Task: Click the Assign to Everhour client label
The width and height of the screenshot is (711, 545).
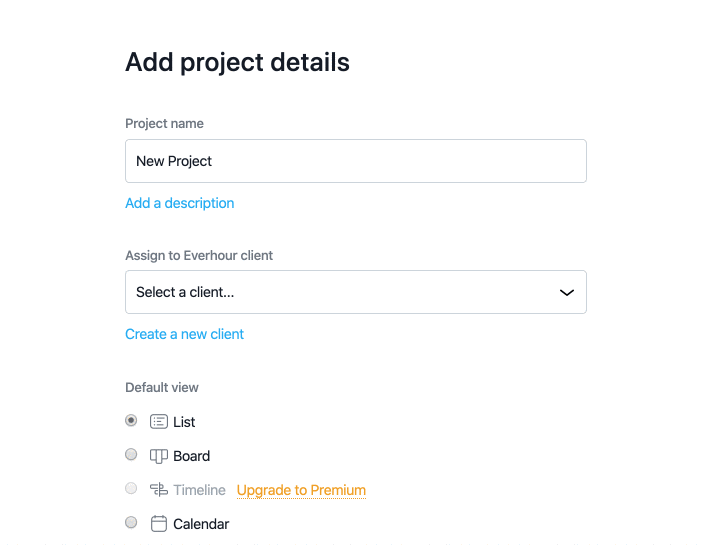Action: point(199,255)
